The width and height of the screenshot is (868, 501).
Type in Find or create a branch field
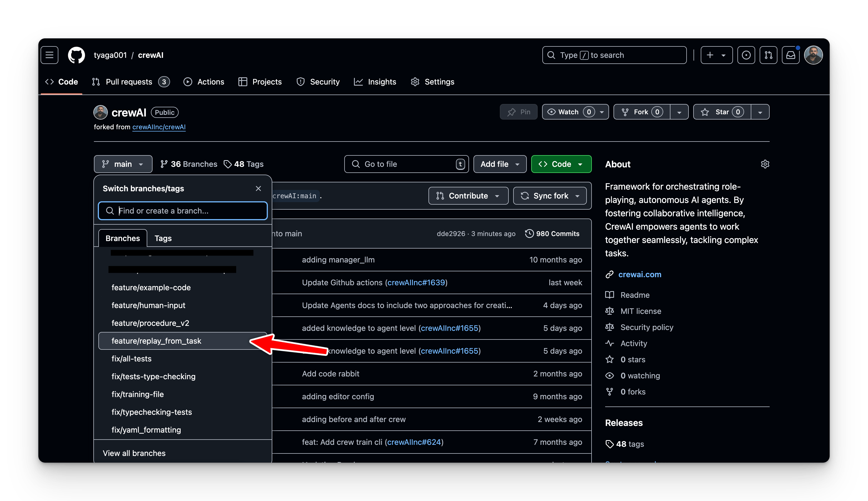(x=182, y=210)
